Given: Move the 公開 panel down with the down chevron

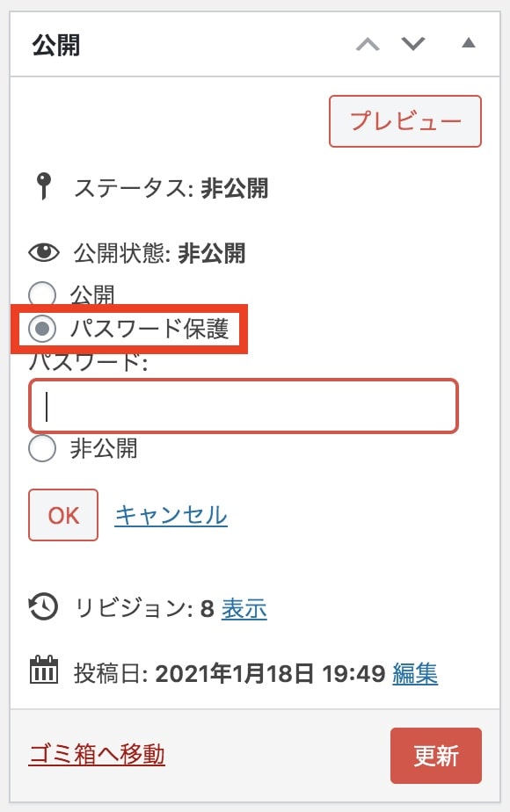Looking at the screenshot, I should (x=413, y=44).
